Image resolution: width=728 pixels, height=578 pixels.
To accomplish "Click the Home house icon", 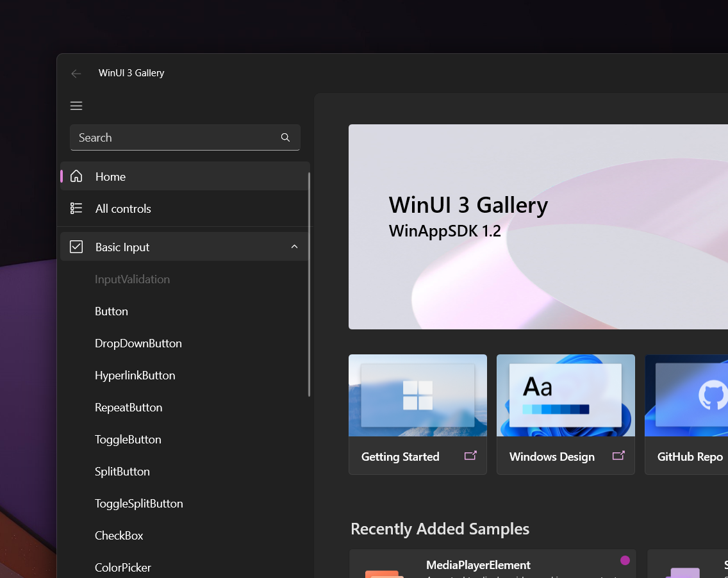I will [x=76, y=176].
